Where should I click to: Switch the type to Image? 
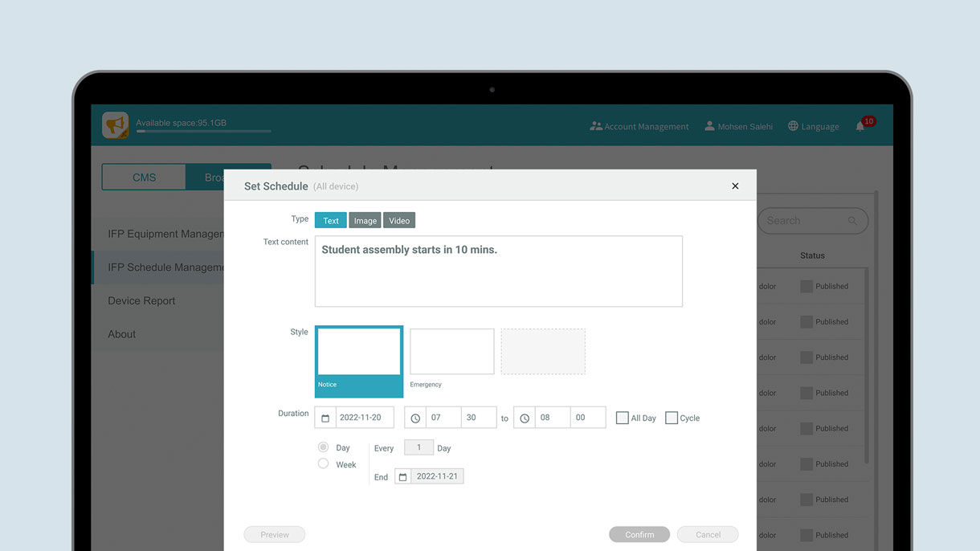click(x=365, y=220)
